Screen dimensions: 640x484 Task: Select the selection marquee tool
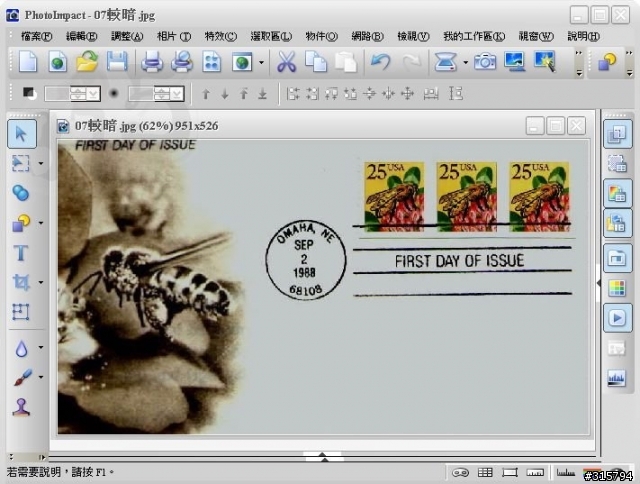click(20, 163)
